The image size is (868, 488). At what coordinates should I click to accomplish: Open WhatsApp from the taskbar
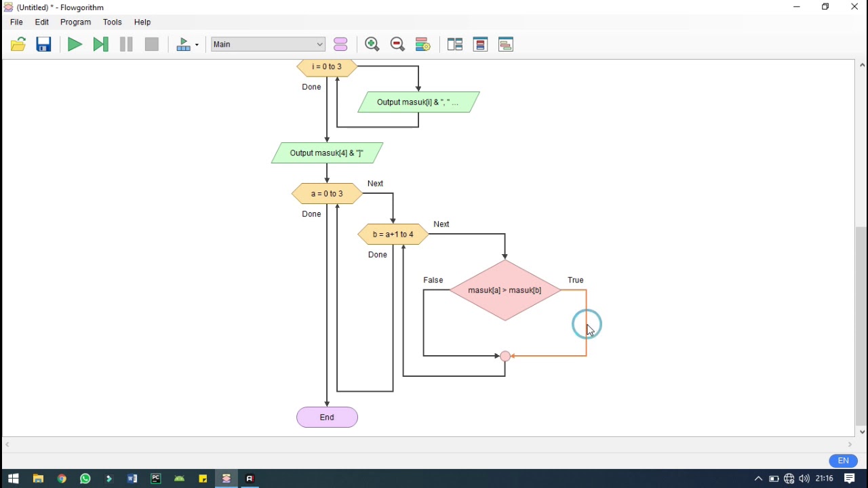click(x=85, y=479)
